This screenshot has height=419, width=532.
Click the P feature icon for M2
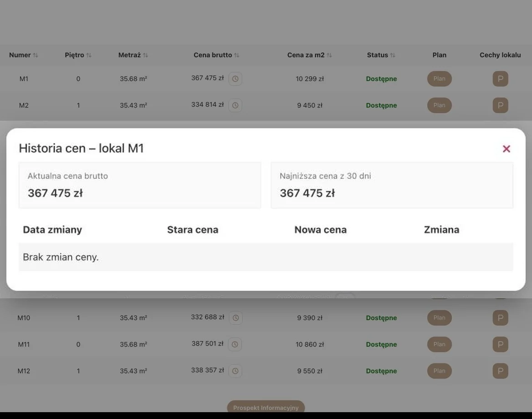tap(500, 105)
